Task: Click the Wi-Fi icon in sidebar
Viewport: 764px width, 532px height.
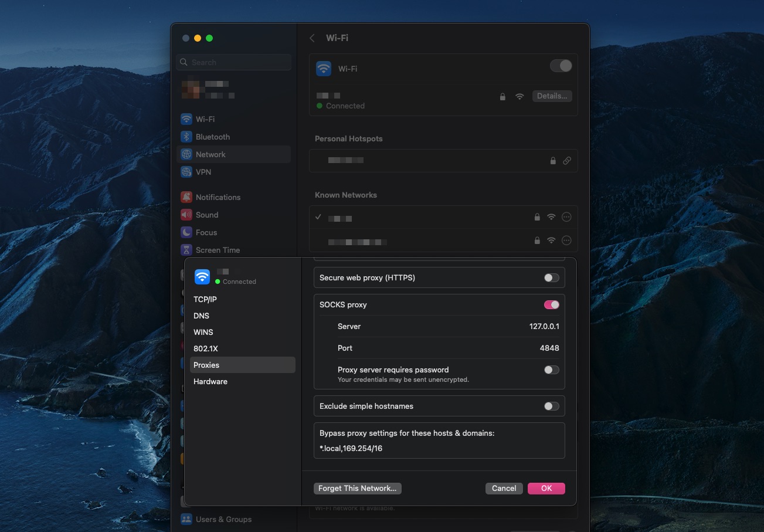Action: (x=186, y=119)
